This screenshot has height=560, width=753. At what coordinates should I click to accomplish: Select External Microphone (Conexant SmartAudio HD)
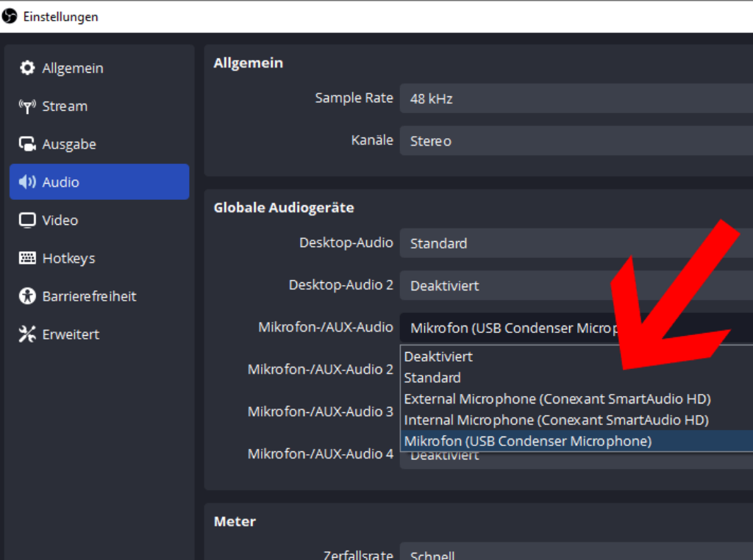[557, 399]
